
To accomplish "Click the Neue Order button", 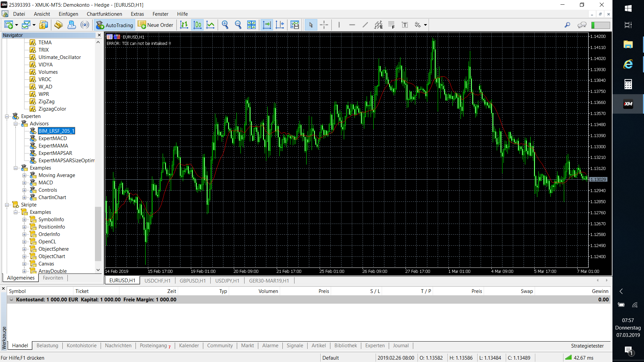I will click(156, 25).
